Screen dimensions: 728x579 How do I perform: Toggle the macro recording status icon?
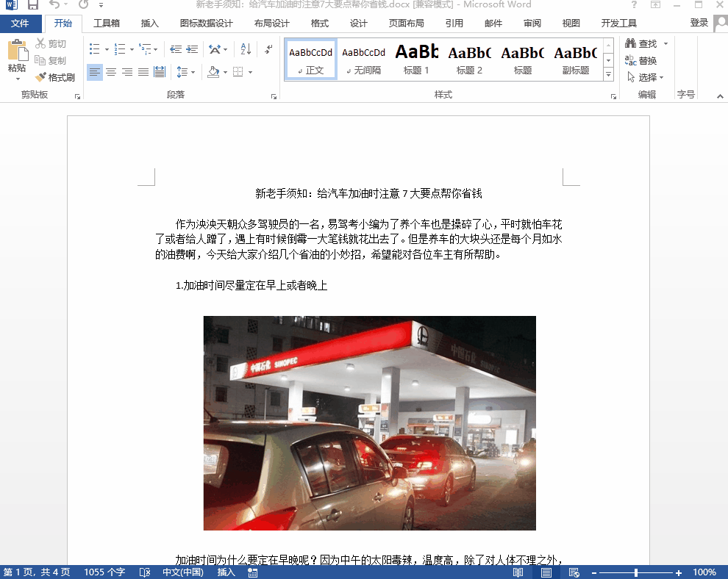click(252, 572)
